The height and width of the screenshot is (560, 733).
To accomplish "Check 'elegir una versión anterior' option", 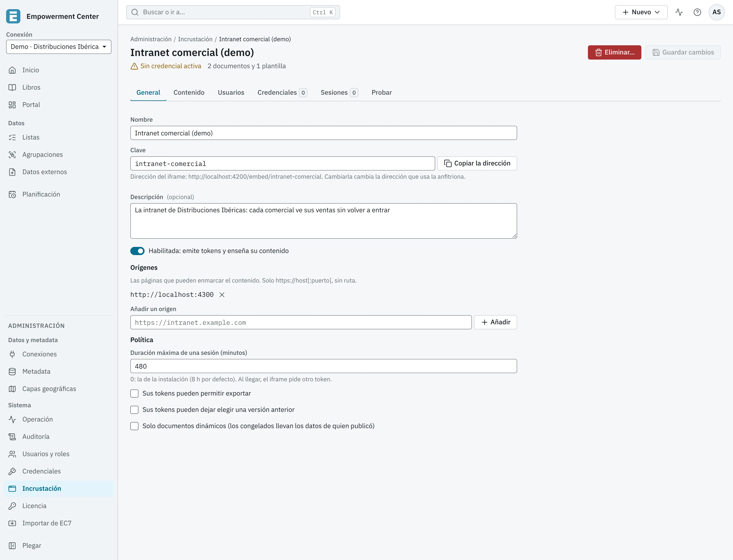I will tap(134, 410).
